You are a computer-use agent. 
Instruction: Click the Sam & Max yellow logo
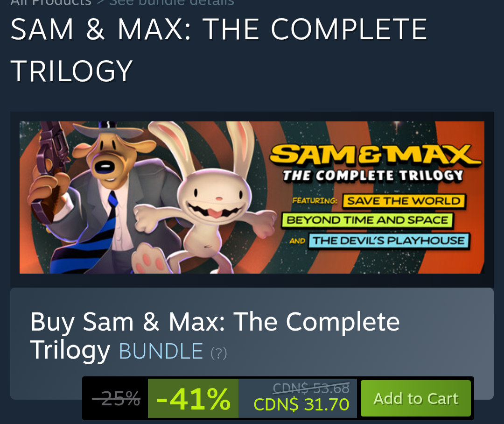(x=375, y=155)
